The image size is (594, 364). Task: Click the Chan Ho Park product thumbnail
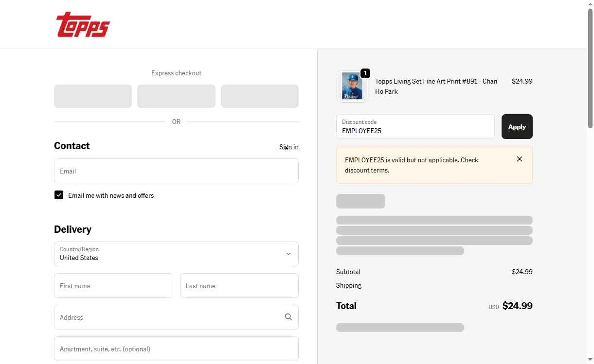point(352,87)
